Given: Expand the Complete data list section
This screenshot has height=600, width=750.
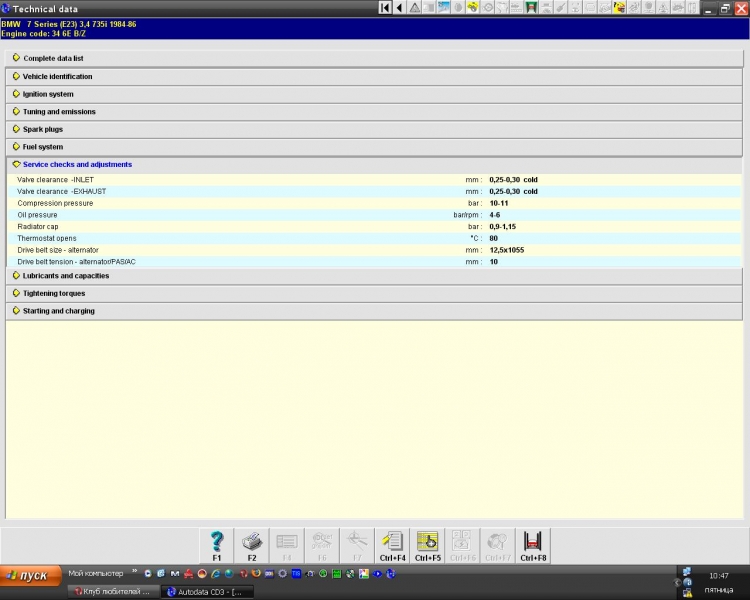Looking at the screenshot, I should tap(375, 58).
